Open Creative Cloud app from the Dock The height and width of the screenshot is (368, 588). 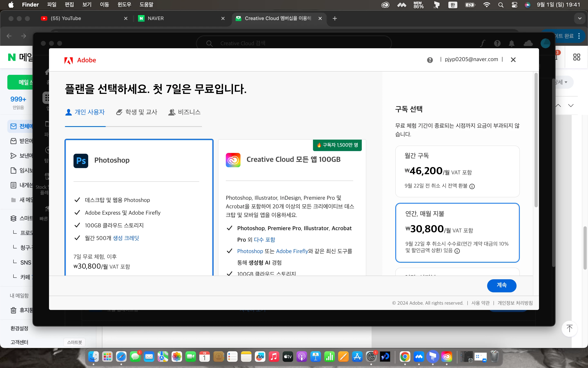(x=447, y=357)
